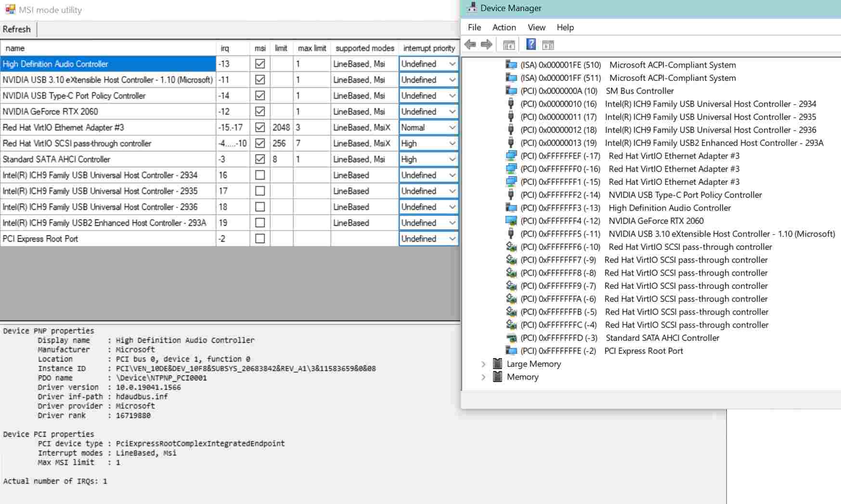Toggle msi checkbox for NVIDIA USB Type-C Port Policy Controller
Viewport: 841px width, 504px height.
(x=260, y=95)
